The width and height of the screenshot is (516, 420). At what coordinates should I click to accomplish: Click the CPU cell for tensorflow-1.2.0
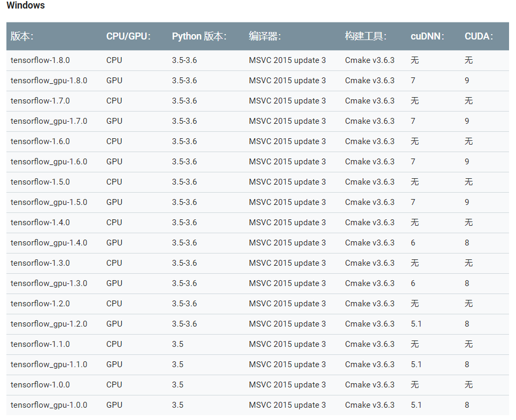[114, 304]
